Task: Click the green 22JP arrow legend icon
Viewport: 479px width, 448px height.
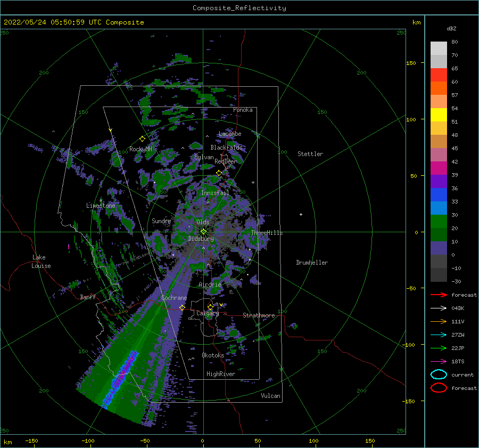Action: 439,348
